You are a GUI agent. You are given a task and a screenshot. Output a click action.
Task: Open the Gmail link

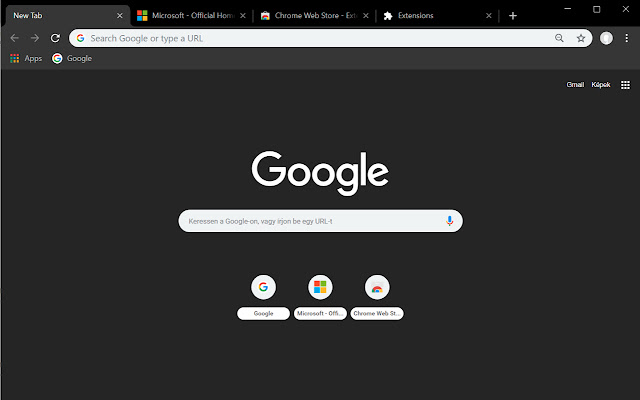pos(575,84)
